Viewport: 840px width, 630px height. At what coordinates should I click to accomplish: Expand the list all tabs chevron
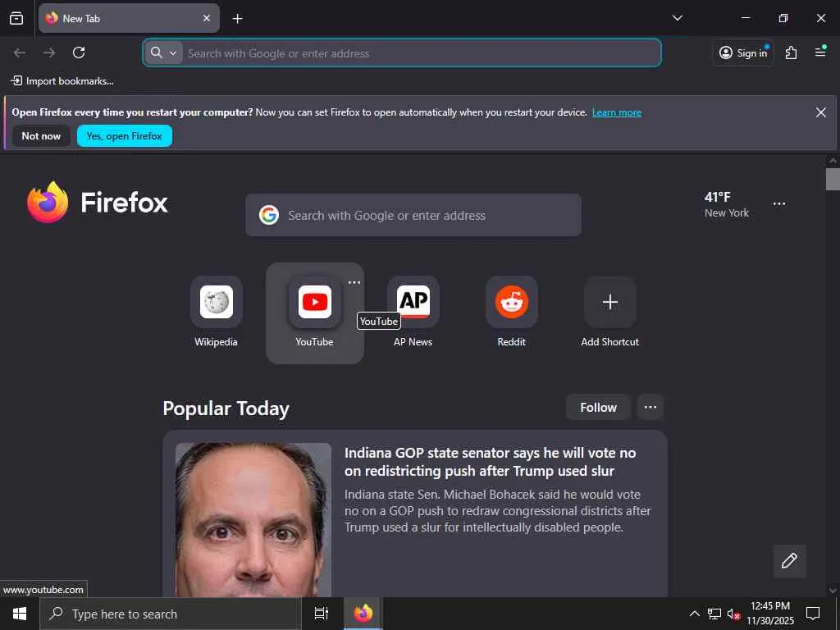(677, 18)
